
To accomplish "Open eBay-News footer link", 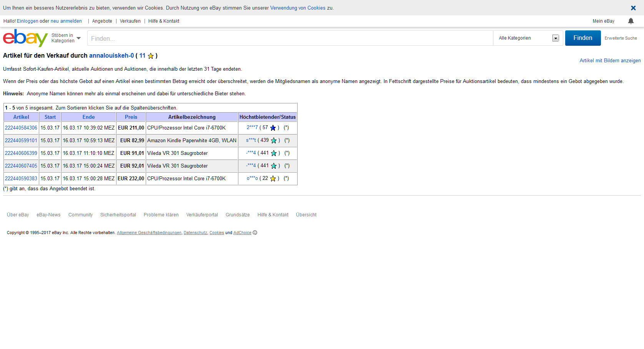I will click(48, 215).
